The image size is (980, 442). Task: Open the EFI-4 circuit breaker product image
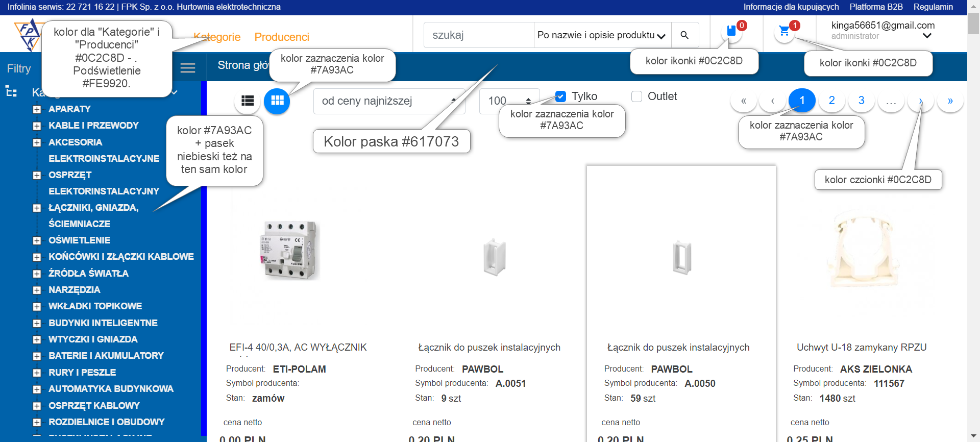point(291,250)
